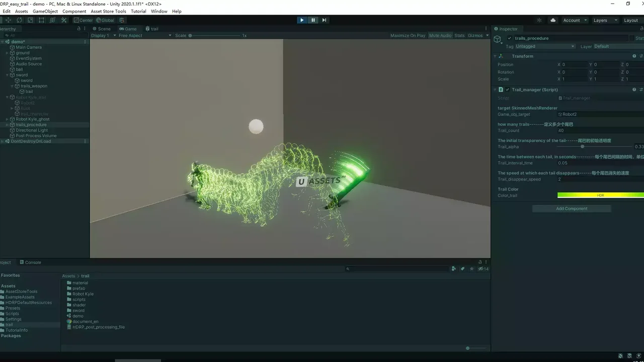Click the grid snapping icon

point(122,20)
